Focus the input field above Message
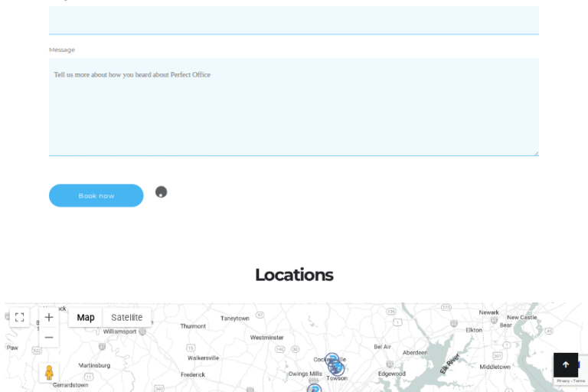 click(x=293, y=21)
